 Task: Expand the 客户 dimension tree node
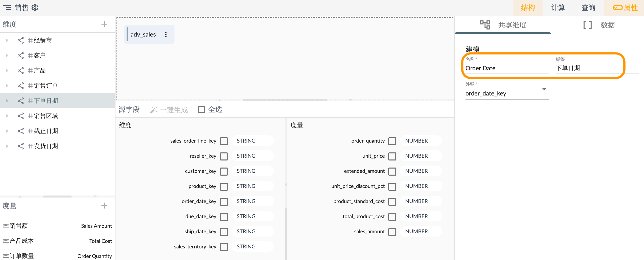tap(7, 55)
